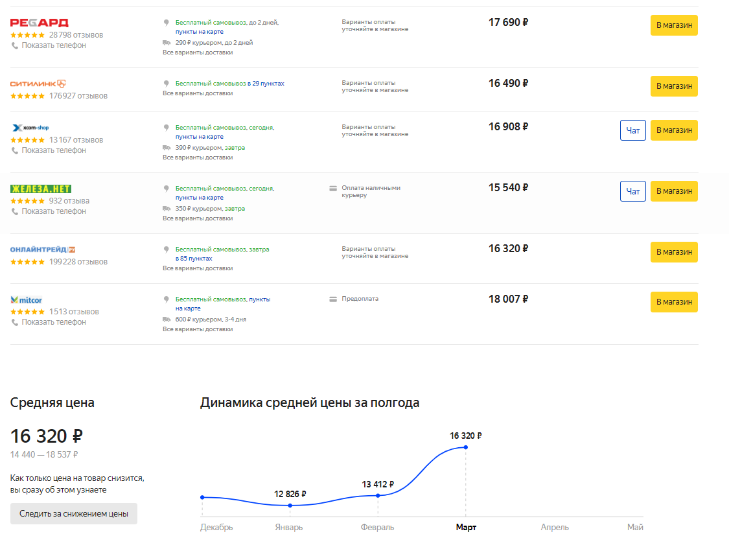Open chat with ЖЕЛЕЗА.НЕТ
This screenshot has width=729, height=560.
point(632,191)
